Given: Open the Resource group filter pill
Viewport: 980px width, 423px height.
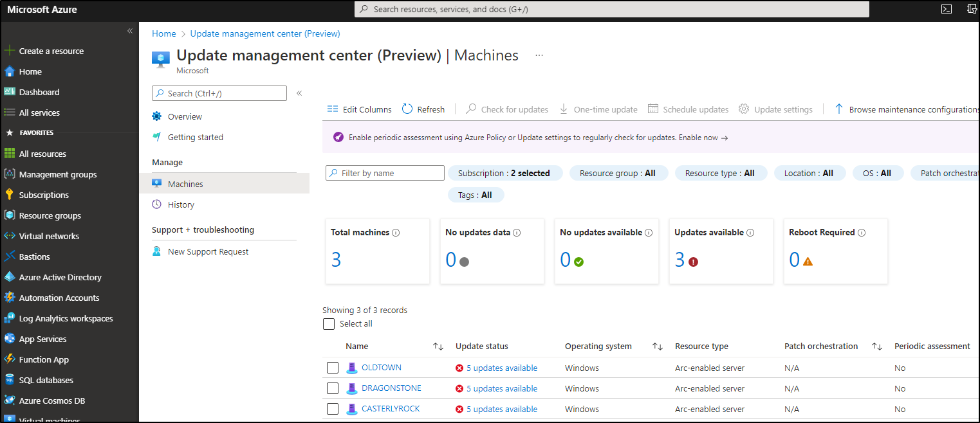Looking at the screenshot, I should pos(618,173).
